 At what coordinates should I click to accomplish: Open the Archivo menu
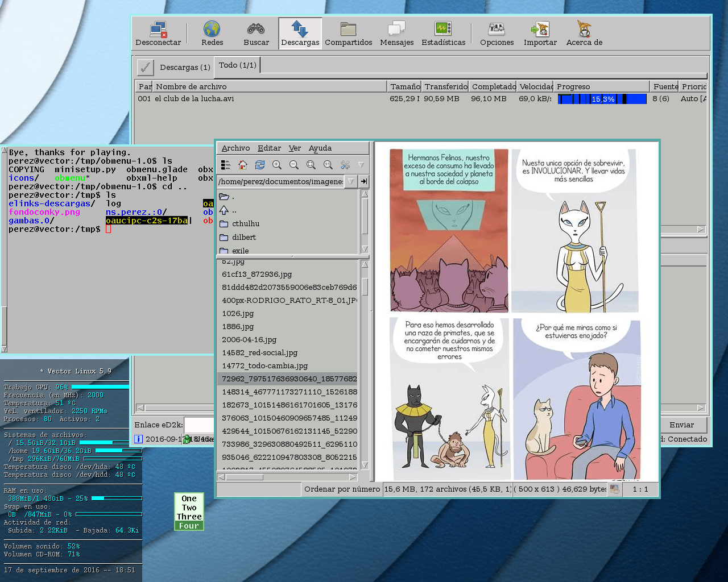click(235, 148)
